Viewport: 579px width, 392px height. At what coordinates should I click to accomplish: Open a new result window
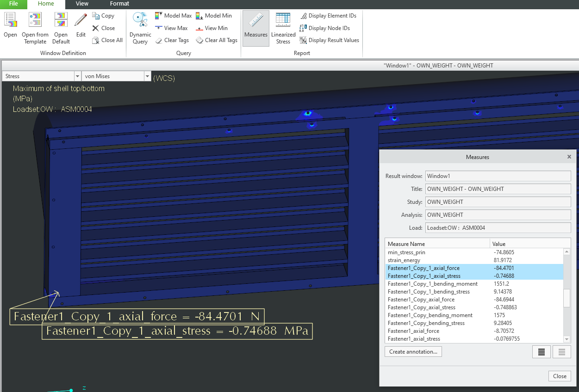coord(10,28)
